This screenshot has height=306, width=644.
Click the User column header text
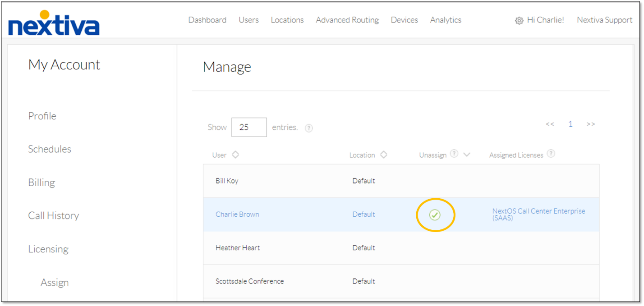[220, 155]
